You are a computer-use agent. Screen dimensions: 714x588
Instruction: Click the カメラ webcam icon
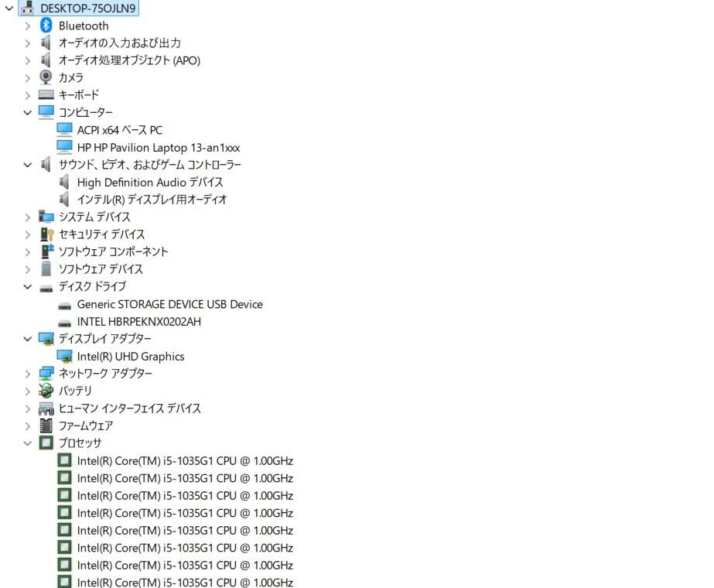point(46,77)
